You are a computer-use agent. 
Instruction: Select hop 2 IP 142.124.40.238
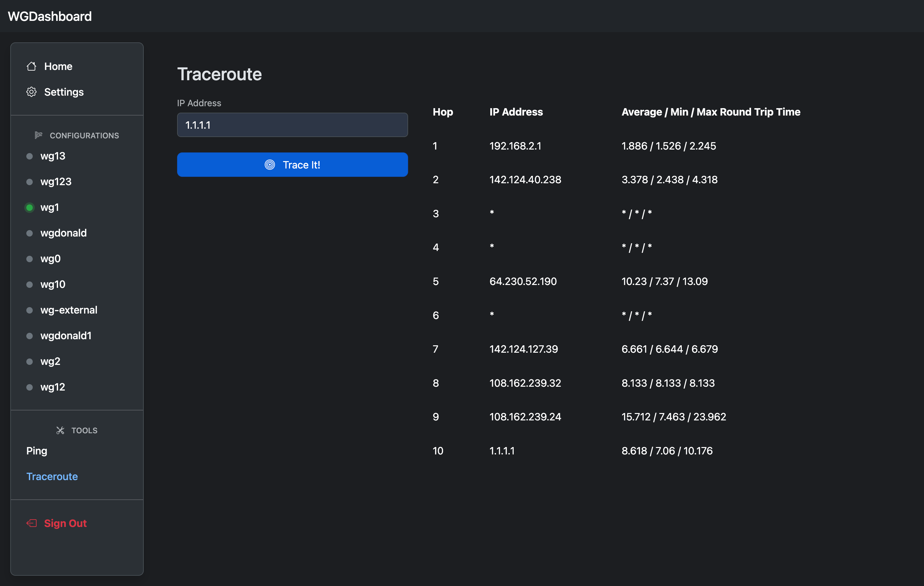[525, 180]
